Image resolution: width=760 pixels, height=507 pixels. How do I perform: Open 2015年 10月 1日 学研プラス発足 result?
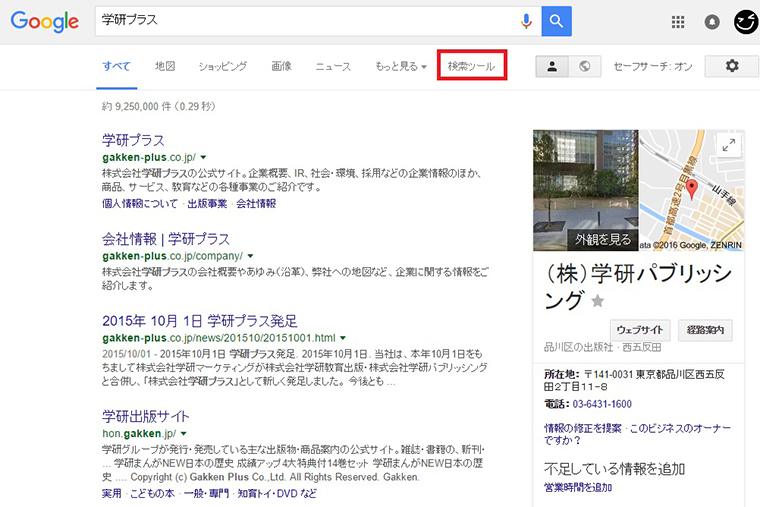click(200, 321)
